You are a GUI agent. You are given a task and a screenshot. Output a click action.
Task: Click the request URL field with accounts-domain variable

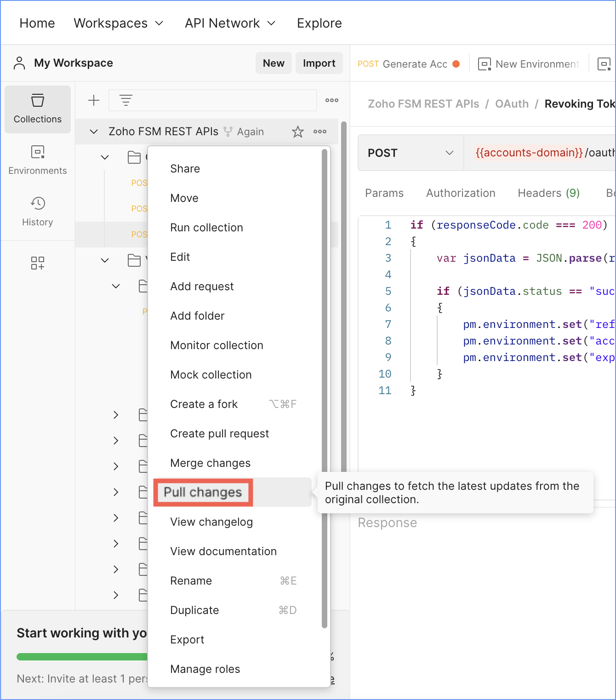[529, 153]
